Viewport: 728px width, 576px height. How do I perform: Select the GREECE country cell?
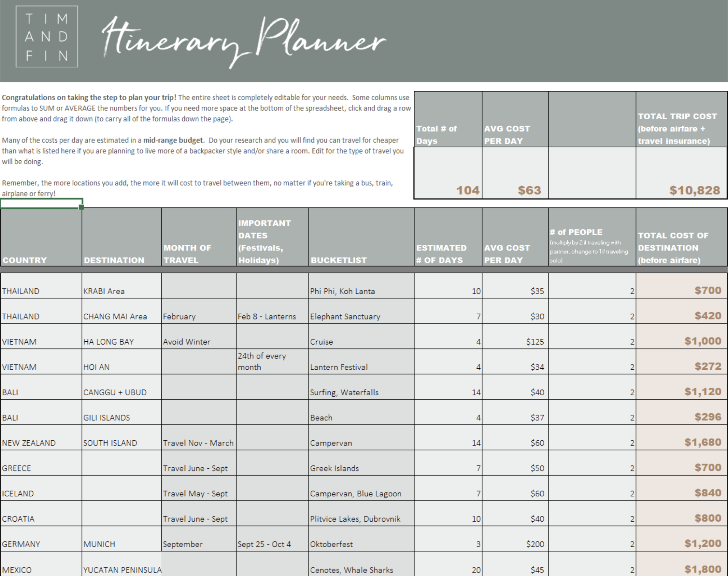point(41,463)
